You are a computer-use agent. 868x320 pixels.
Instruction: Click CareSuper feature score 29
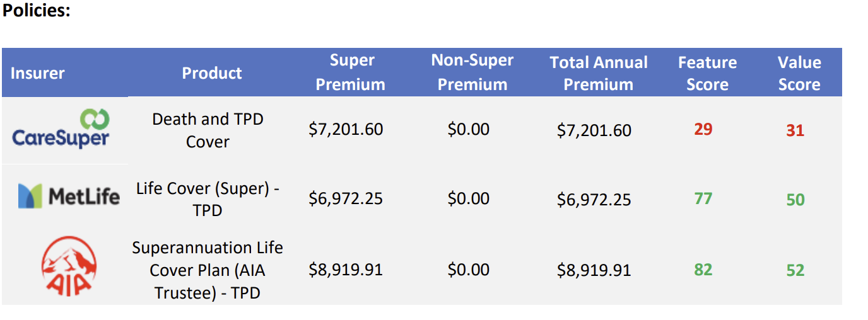click(x=703, y=129)
